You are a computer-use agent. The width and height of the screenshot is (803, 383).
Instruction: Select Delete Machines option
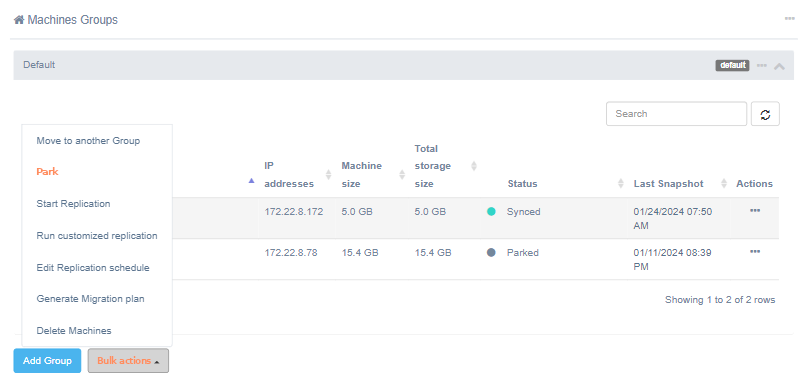pos(74,330)
